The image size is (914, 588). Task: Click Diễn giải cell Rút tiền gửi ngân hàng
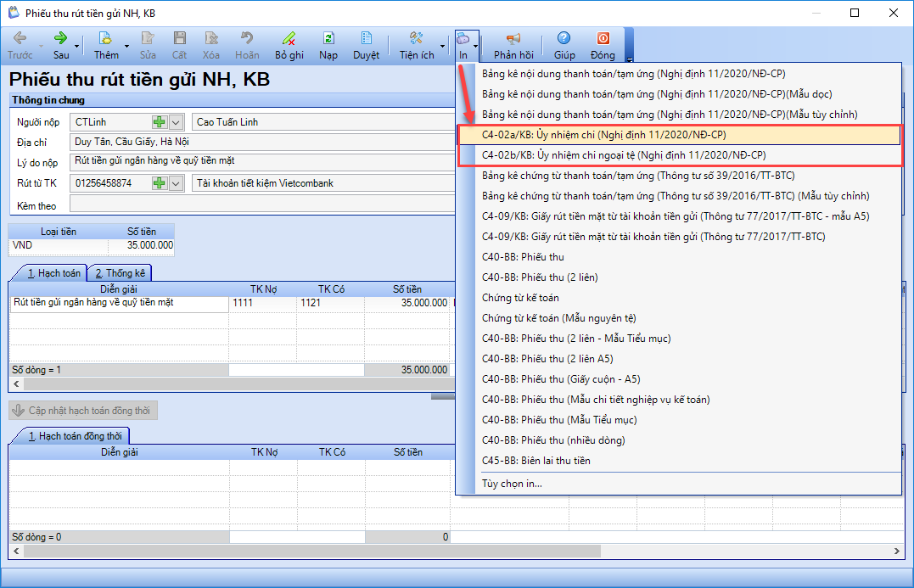click(119, 303)
